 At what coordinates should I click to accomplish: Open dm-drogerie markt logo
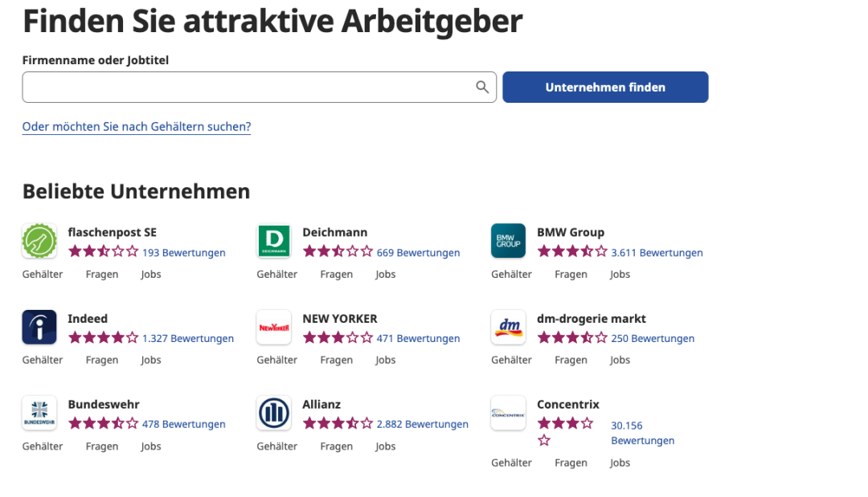tap(508, 327)
